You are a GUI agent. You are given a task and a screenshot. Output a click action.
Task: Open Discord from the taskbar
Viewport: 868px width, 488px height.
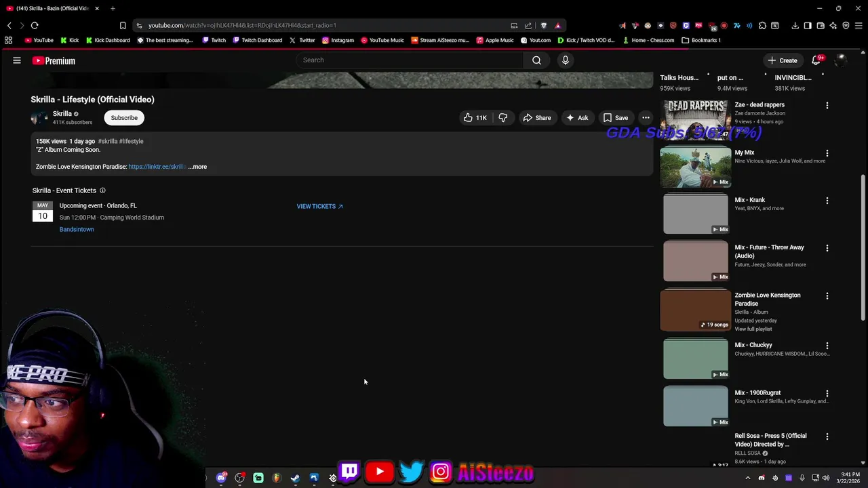(x=221, y=478)
